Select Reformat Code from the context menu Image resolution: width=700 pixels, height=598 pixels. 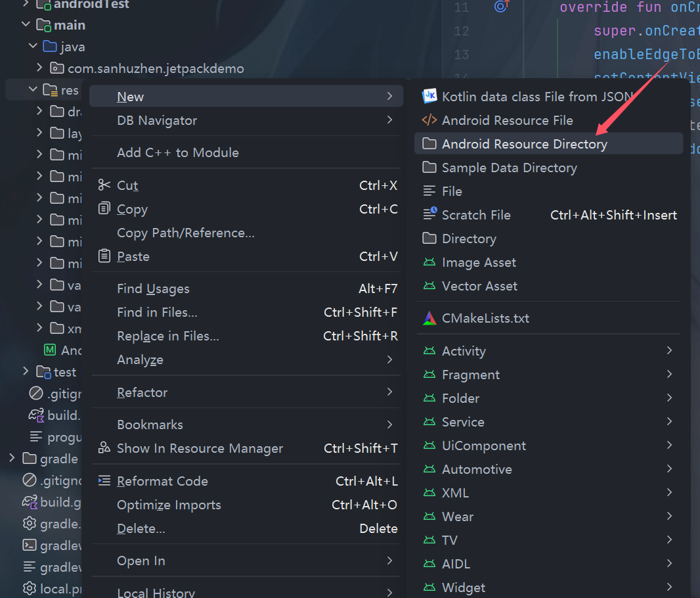pos(162,481)
